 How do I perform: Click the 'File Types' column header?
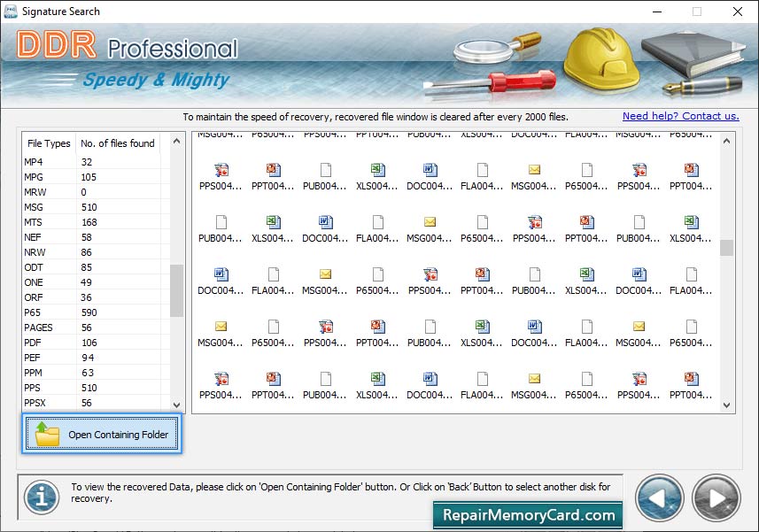coord(49,143)
